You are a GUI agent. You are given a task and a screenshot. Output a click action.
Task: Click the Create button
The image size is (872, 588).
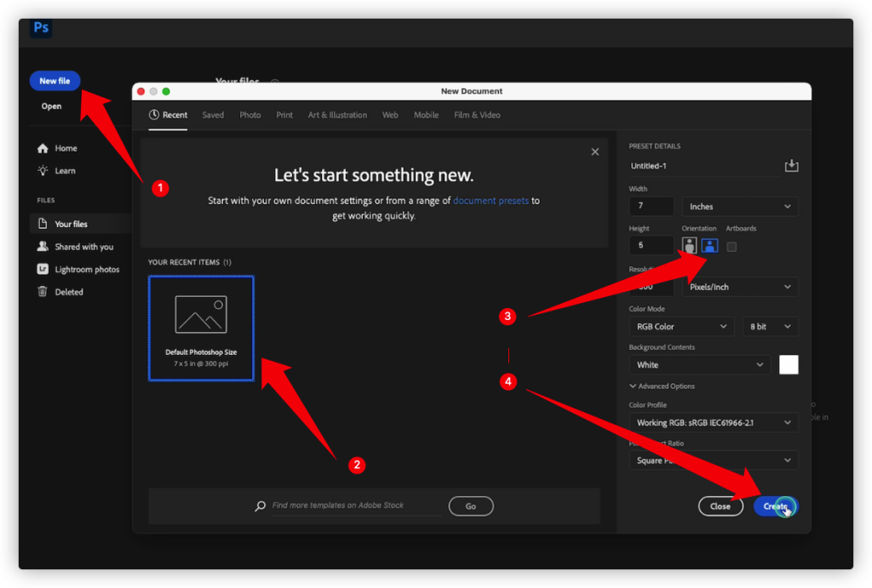775,505
